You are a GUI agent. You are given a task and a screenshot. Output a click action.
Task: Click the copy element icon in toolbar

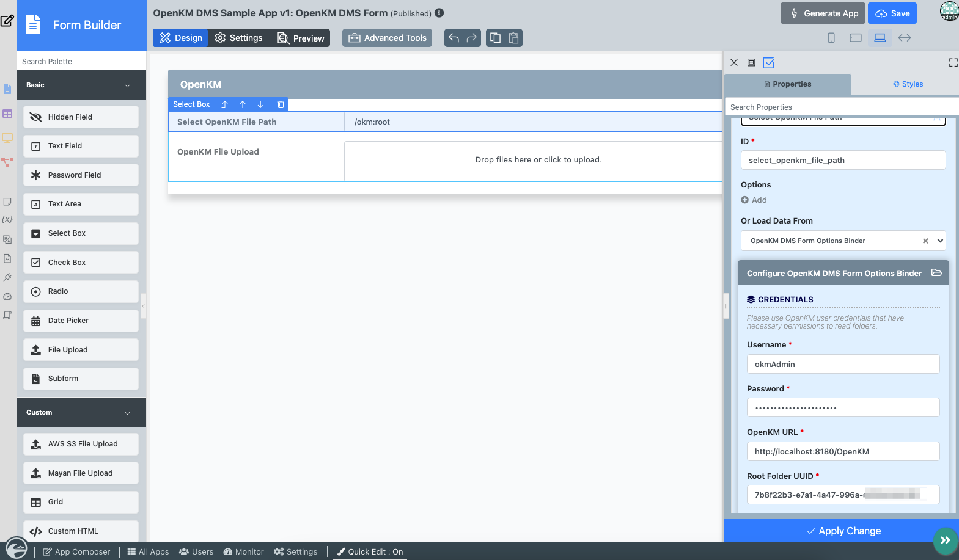(x=496, y=38)
